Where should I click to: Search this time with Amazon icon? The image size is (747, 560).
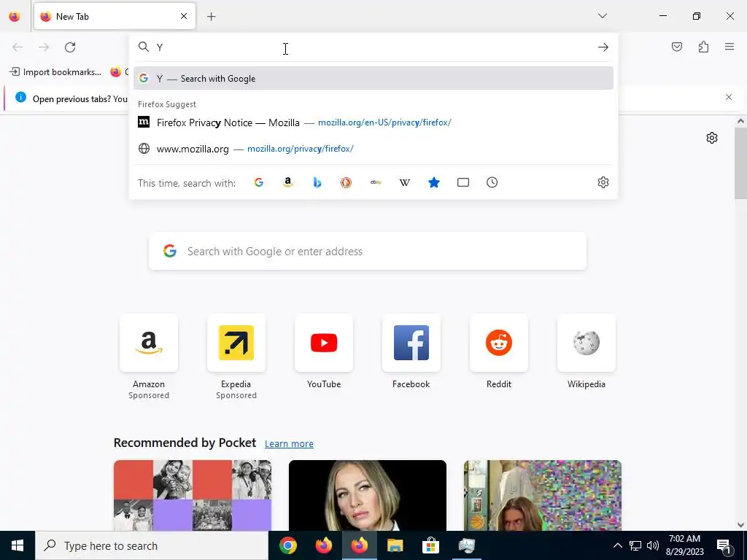[x=287, y=182]
